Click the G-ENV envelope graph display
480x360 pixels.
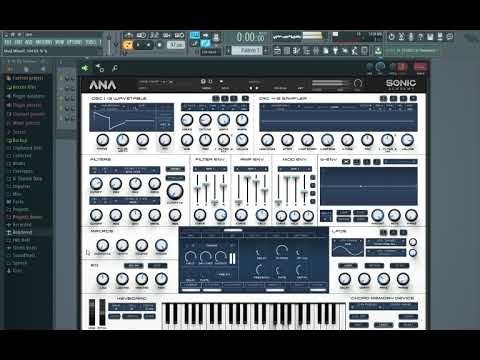point(369,186)
